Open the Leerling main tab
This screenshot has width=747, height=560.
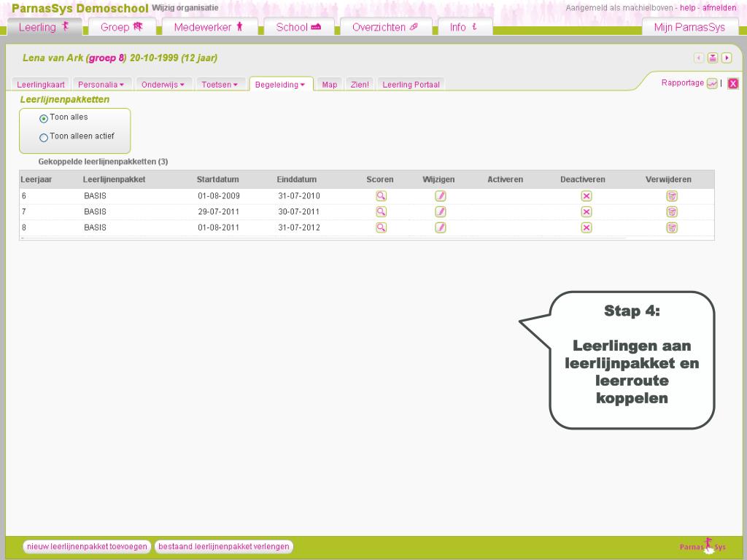point(44,27)
